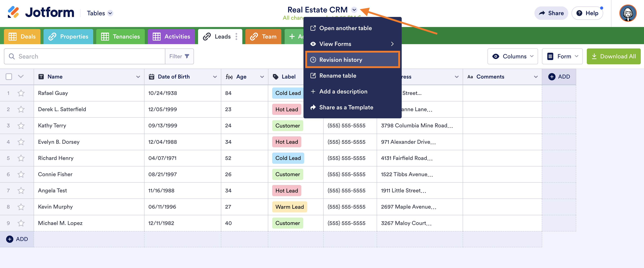Click the filter funnel icon

pyautogui.click(x=187, y=56)
